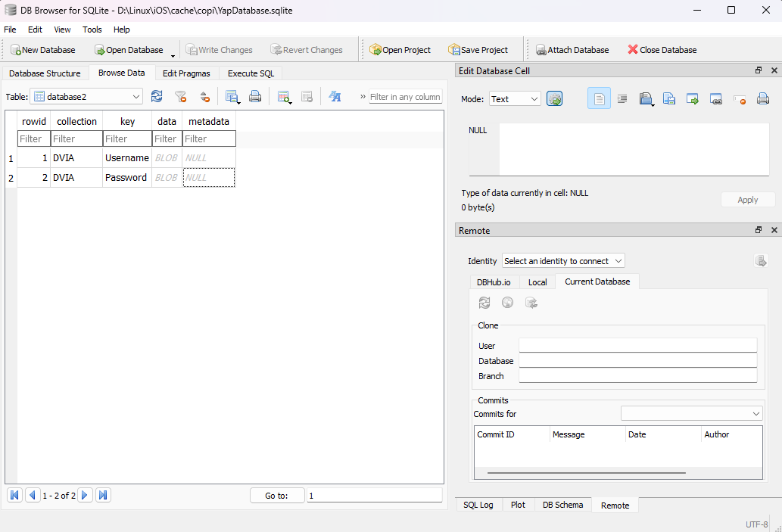The height and width of the screenshot is (532, 782).
Task: Toggle the text auto-format page button
Action: point(599,98)
